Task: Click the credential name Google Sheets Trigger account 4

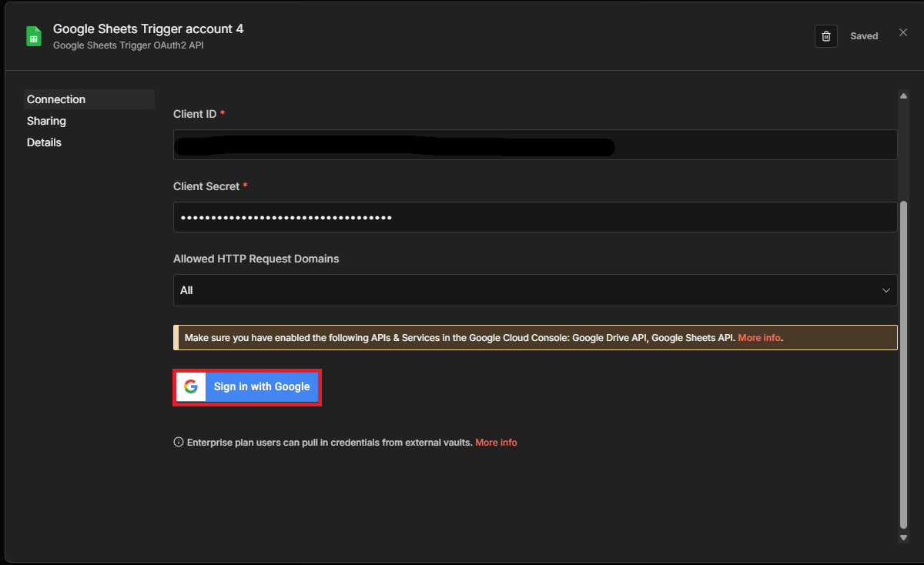Action: point(148,29)
